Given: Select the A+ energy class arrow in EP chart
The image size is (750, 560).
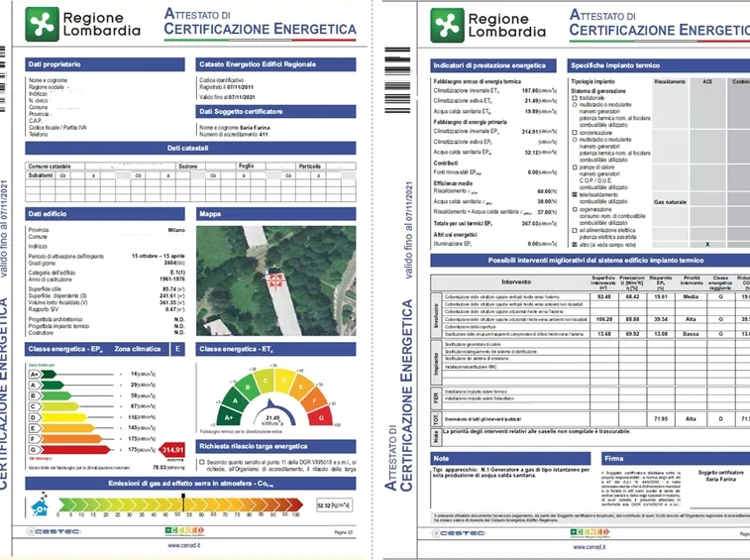Looking at the screenshot, I should [x=49, y=374].
